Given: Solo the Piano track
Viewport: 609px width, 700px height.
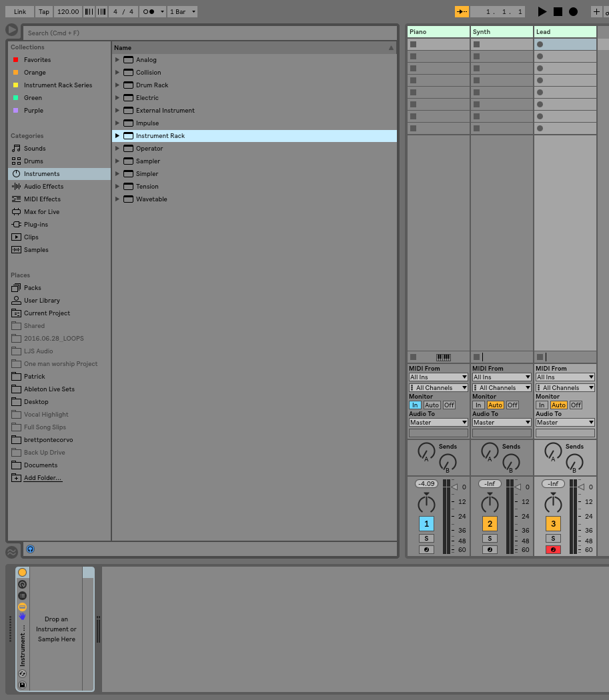Looking at the screenshot, I should tap(426, 539).
